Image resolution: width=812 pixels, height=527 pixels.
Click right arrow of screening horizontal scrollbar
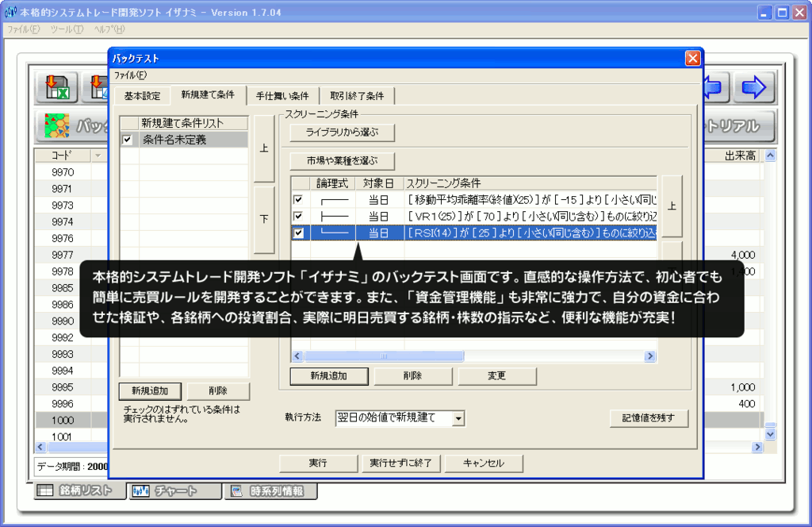click(650, 356)
